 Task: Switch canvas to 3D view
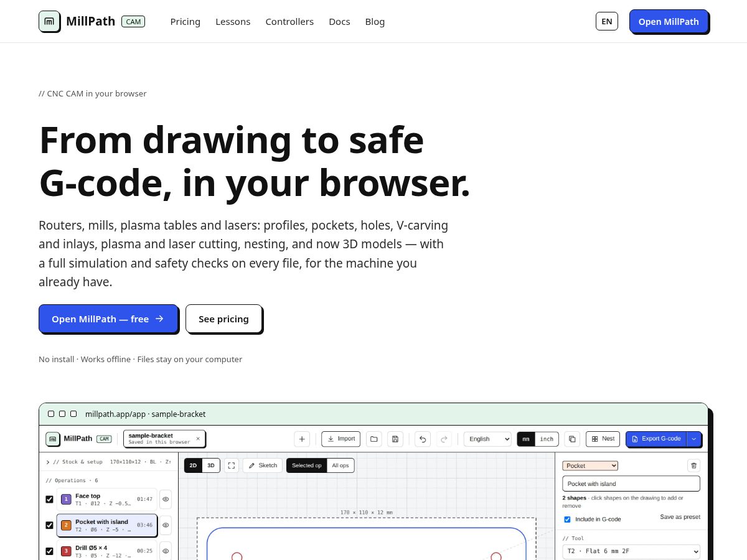point(211,465)
